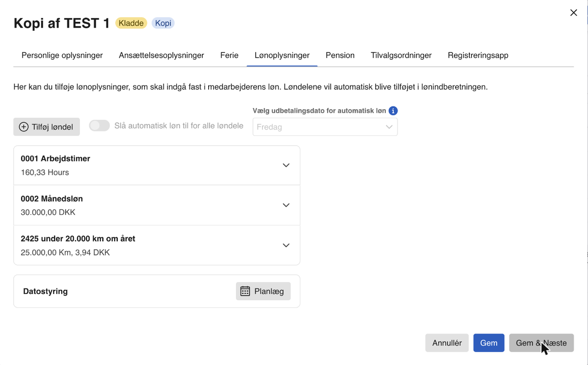The width and height of the screenshot is (588, 365).
Task: Go to the Ferie tab
Action: [229, 55]
